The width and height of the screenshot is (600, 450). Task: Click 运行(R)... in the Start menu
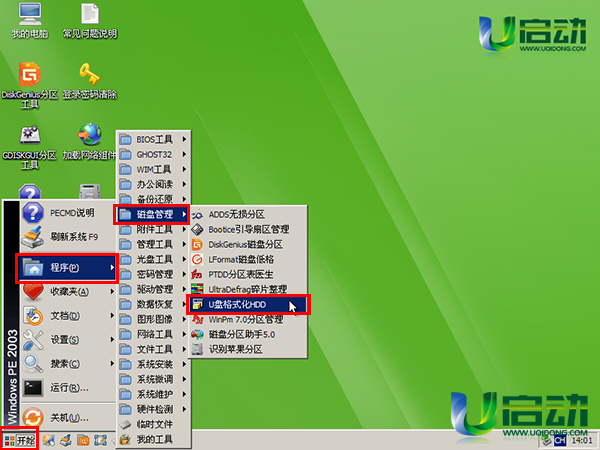tap(67, 388)
